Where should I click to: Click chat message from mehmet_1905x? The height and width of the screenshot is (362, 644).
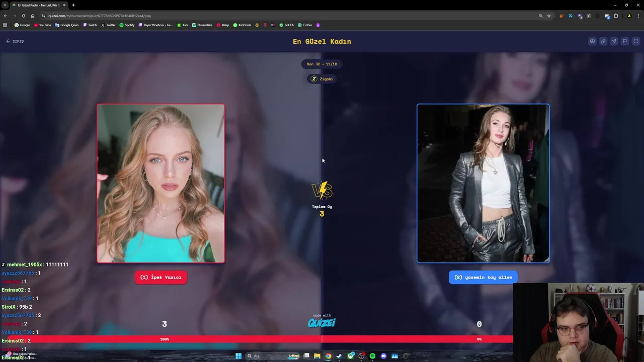tap(35, 264)
